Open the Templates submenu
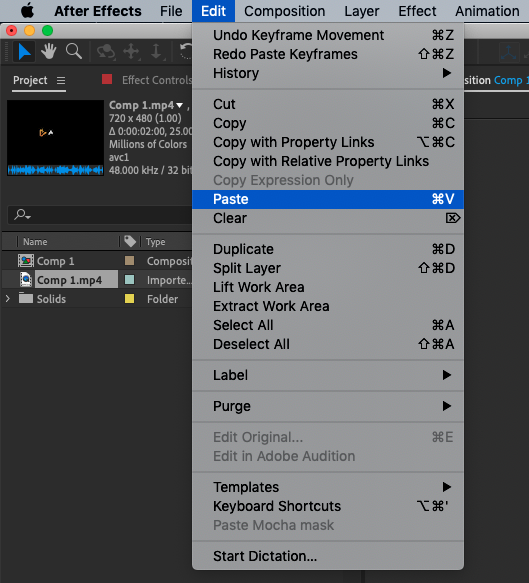The height and width of the screenshot is (583, 529). (x=328, y=487)
